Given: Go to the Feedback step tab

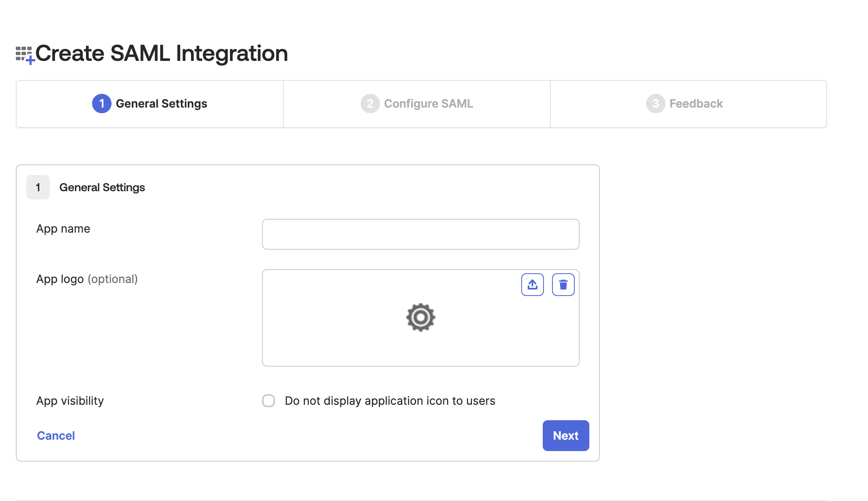Looking at the screenshot, I should (x=696, y=104).
